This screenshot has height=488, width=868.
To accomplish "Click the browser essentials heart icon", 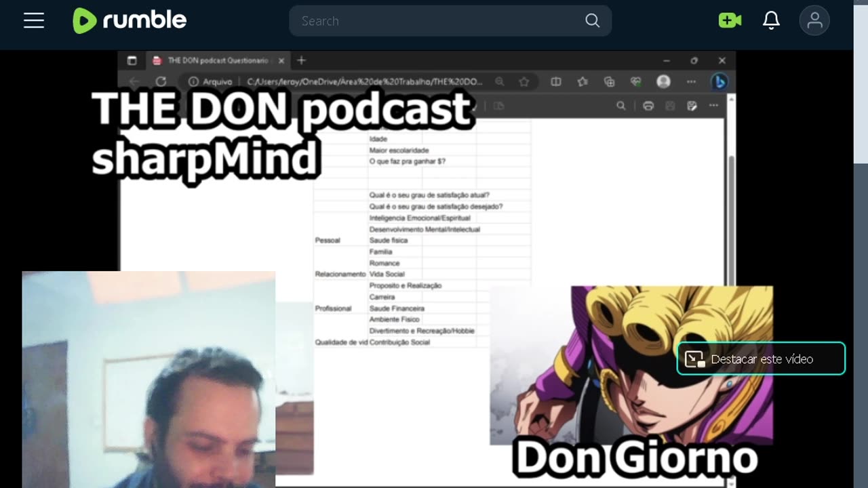I will (x=636, y=81).
